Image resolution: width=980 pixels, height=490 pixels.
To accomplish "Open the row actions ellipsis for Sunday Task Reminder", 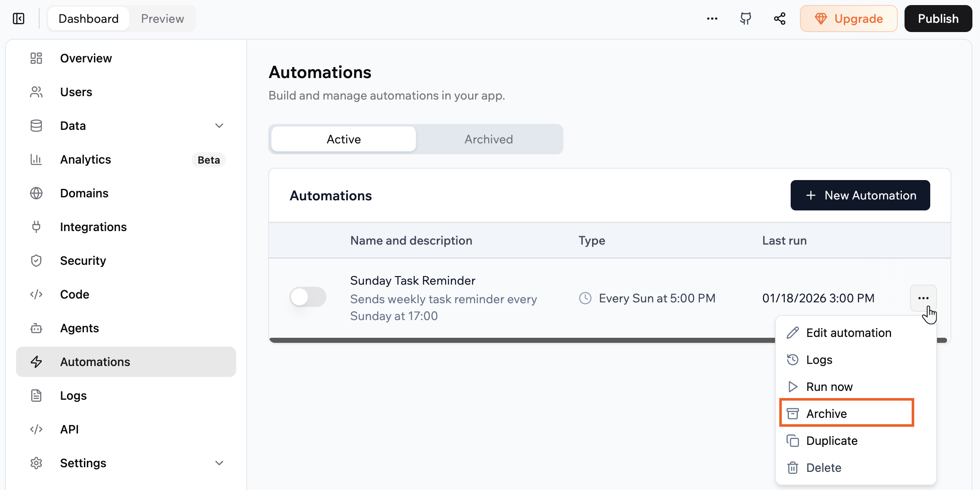I will point(923,298).
